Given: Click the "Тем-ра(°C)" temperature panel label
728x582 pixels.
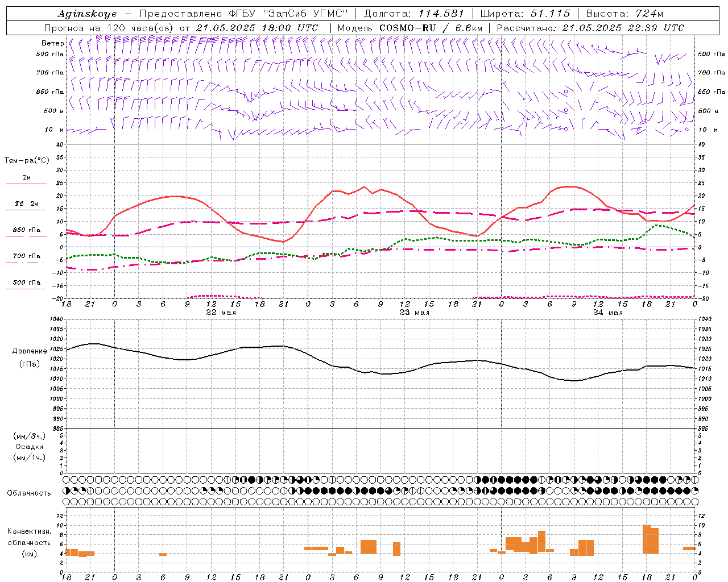Looking at the screenshot, I should 27,160.
